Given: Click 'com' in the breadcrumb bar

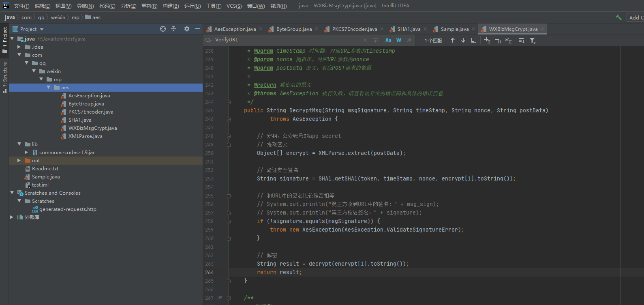Looking at the screenshot, I should point(26,17).
